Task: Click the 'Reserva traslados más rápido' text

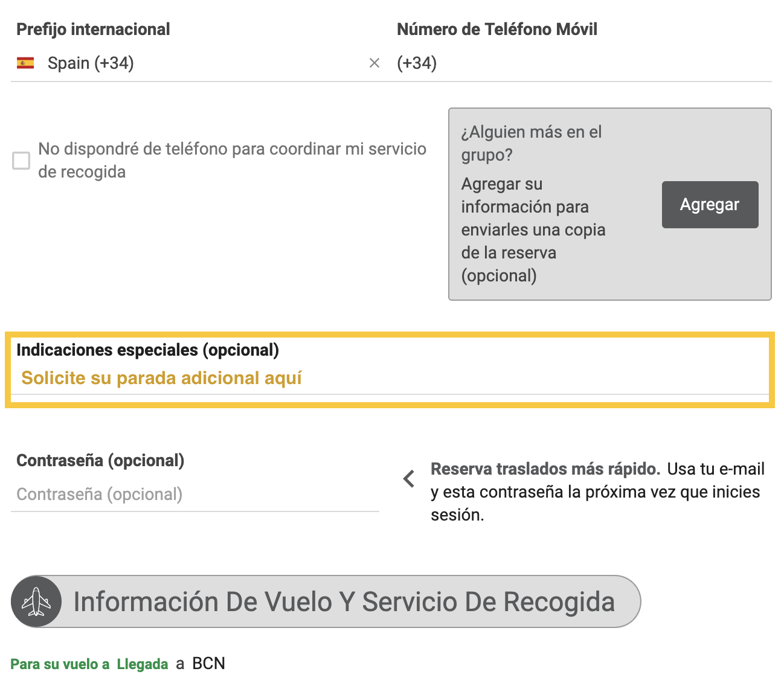Action: 545,469
